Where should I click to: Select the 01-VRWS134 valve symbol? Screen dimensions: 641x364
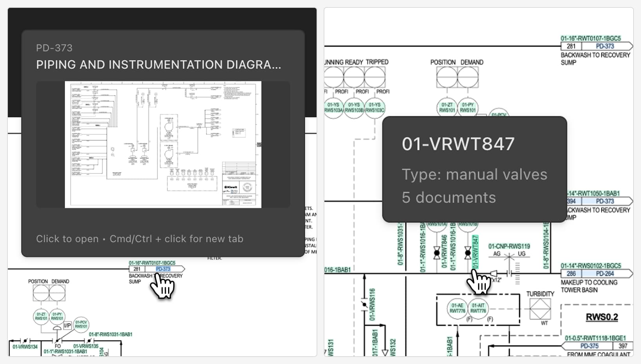[x=26, y=341]
